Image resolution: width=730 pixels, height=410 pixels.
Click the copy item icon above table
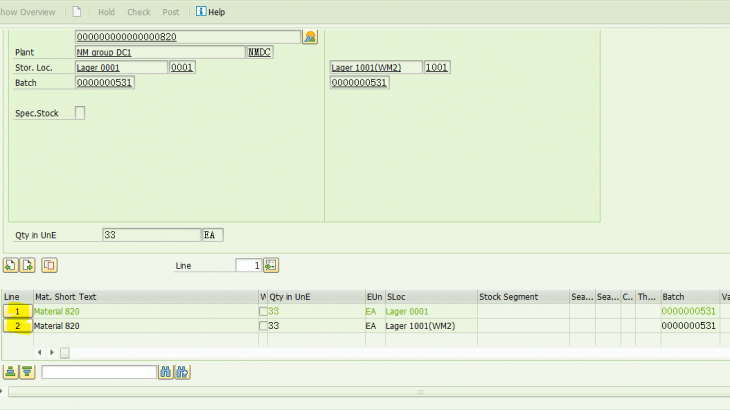click(x=49, y=265)
